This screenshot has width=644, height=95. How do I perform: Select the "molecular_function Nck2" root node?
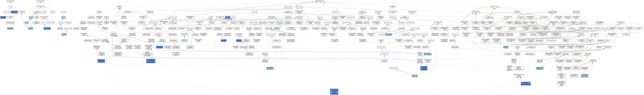tap(10, 2)
